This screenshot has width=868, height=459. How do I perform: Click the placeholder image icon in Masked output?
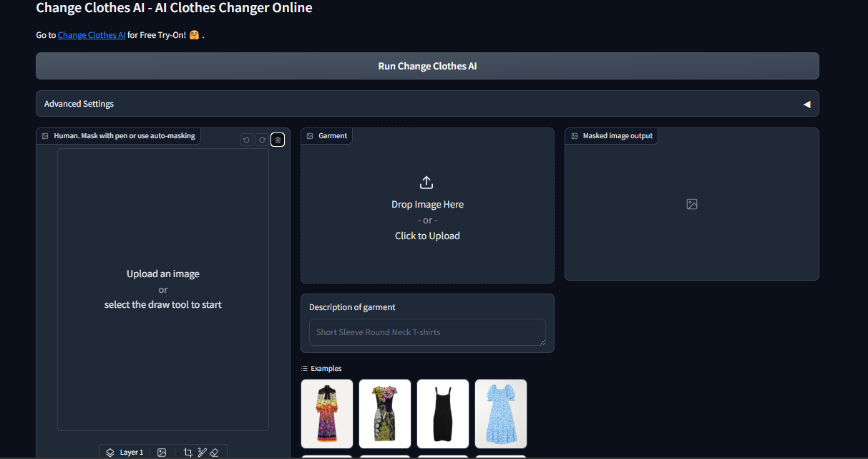coord(691,204)
